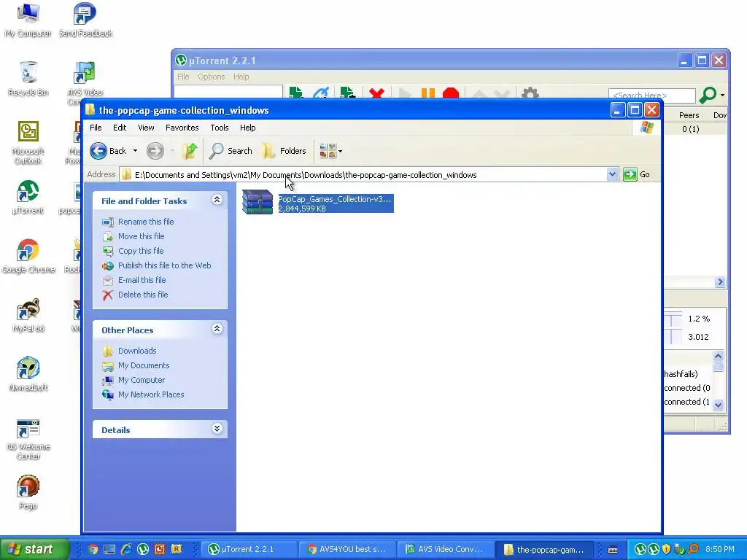Open the Views dropdown button
The height and width of the screenshot is (560, 747).
point(330,151)
